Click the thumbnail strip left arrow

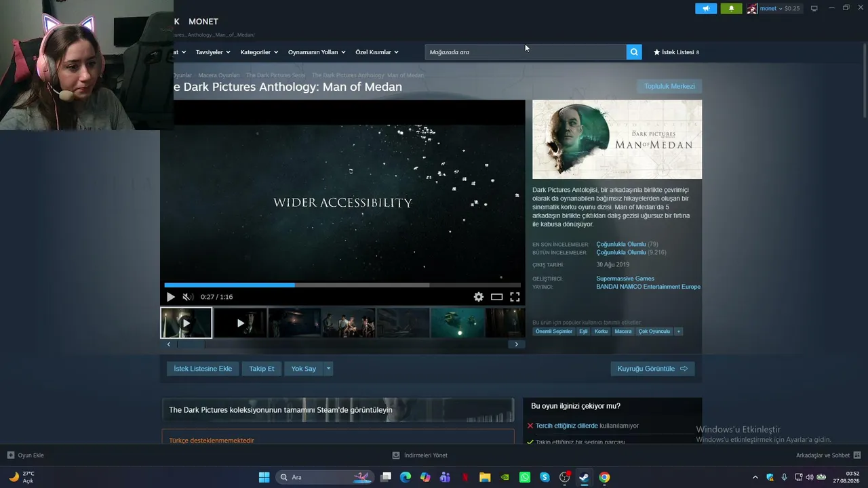169,344
